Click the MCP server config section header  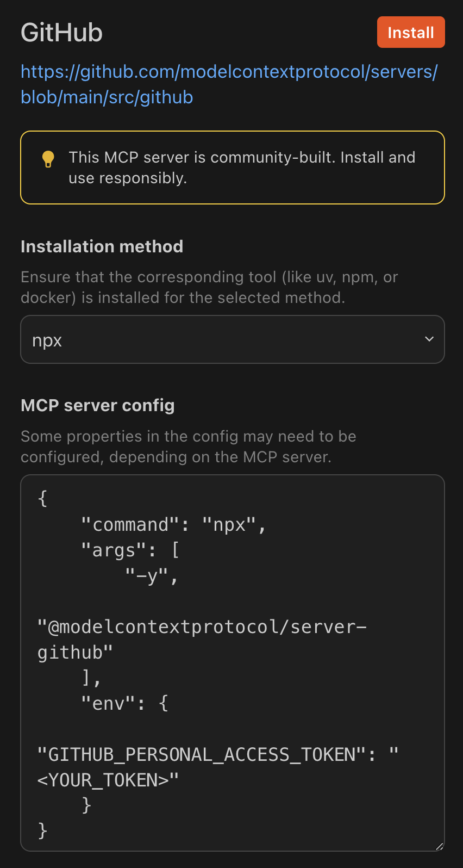pos(98,405)
